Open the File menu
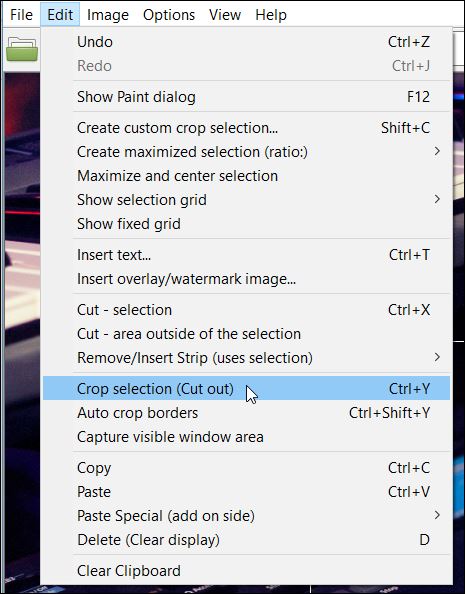Image resolution: width=465 pixels, height=594 pixels. [x=21, y=15]
